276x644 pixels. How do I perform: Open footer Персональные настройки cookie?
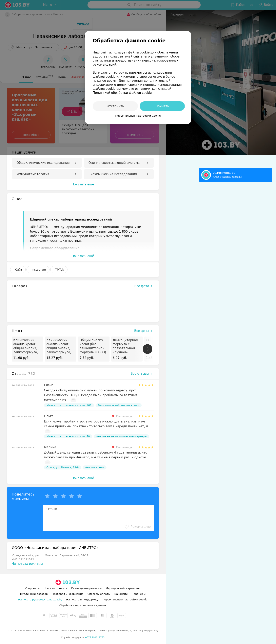tap(125, 599)
